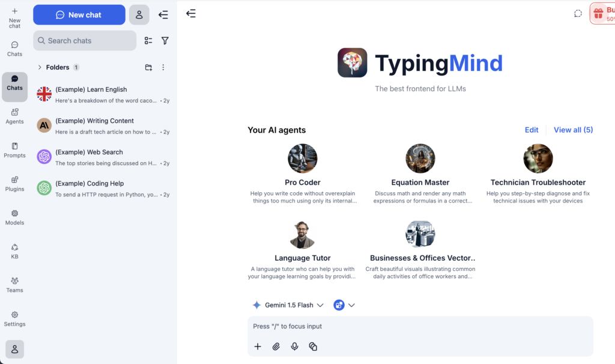Open the Prompts section in the sidebar
Viewport: 615px width, 364px height.
coord(14,151)
